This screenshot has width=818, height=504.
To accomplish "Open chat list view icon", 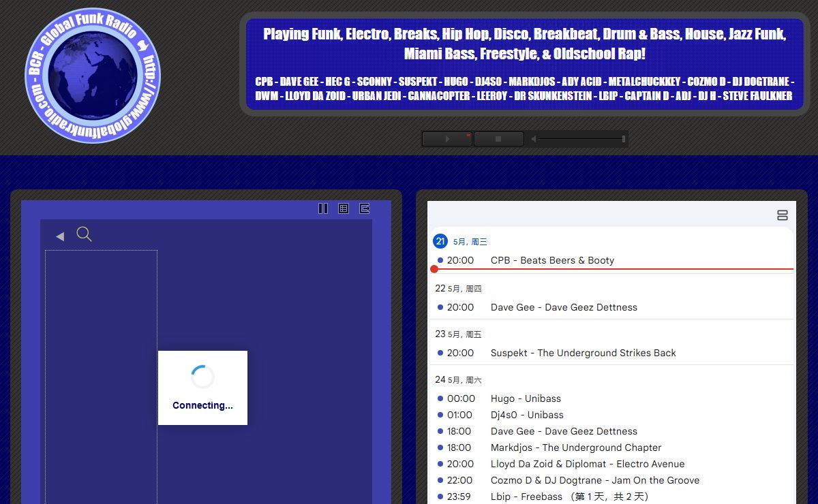I will pos(344,208).
